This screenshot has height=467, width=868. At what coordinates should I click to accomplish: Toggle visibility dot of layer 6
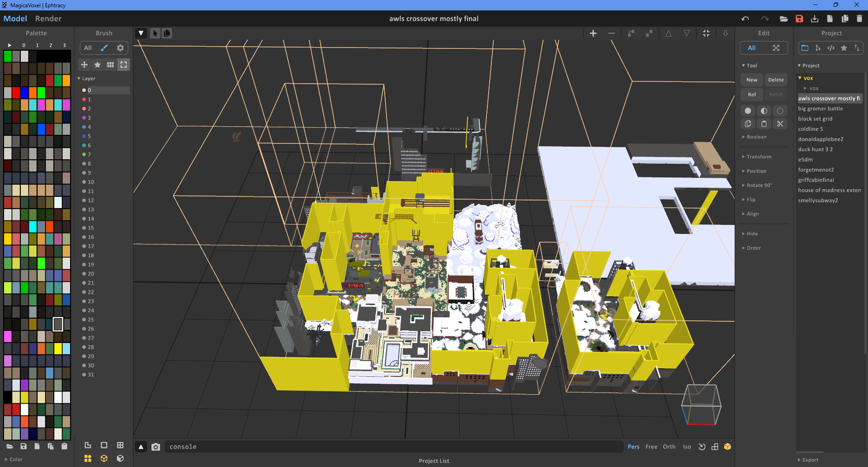coord(84,145)
